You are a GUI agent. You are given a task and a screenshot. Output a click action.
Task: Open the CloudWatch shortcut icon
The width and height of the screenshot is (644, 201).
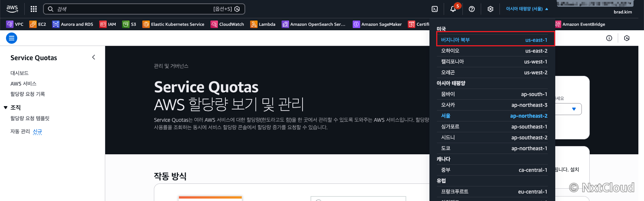214,24
